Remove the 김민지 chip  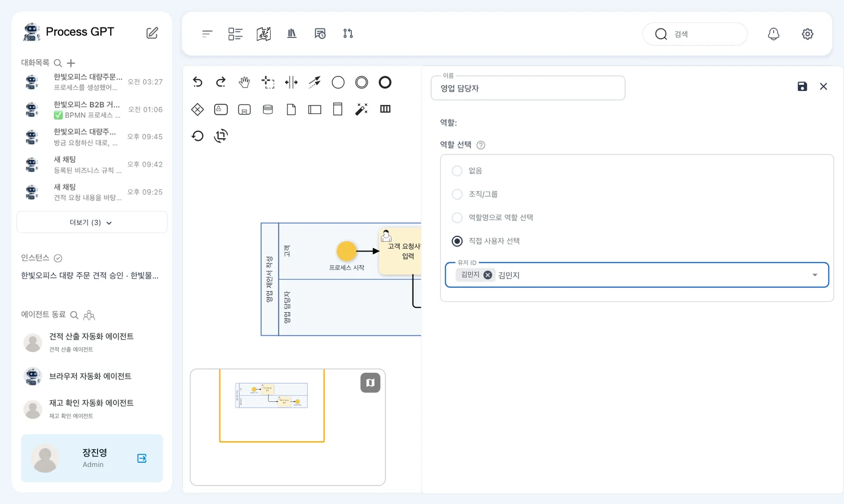pyautogui.click(x=488, y=275)
